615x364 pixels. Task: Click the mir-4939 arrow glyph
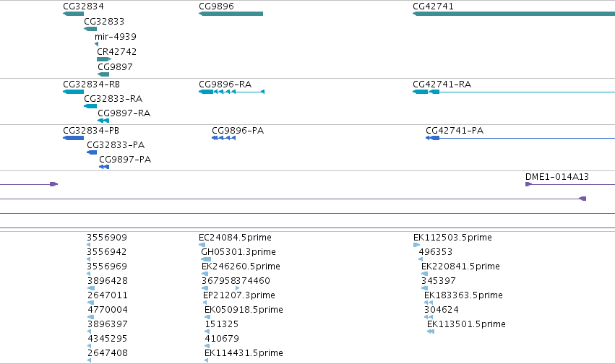click(x=97, y=44)
